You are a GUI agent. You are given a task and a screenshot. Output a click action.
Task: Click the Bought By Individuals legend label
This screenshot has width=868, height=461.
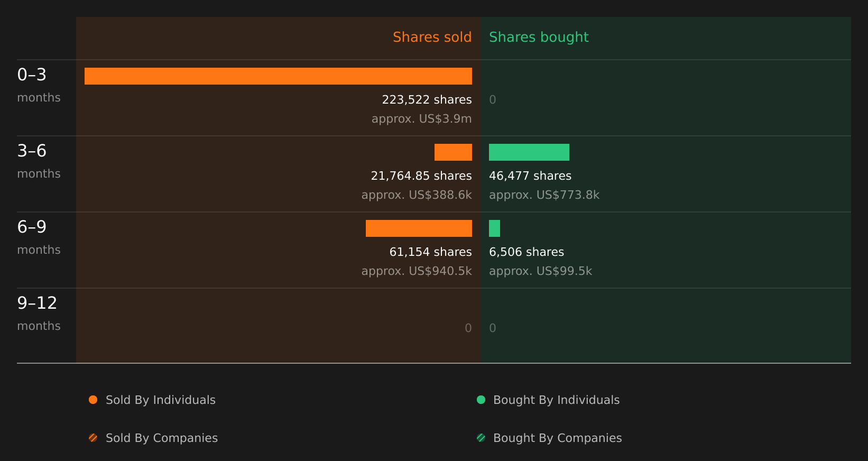pyautogui.click(x=556, y=400)
